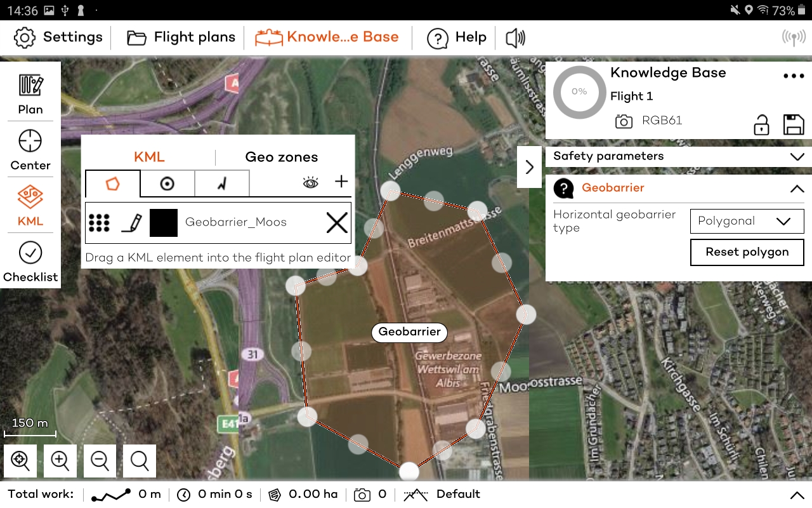Screen dimensions: 812x508
Task: Collapse the Geobarrier section
Action: click(x=797, y=188)
